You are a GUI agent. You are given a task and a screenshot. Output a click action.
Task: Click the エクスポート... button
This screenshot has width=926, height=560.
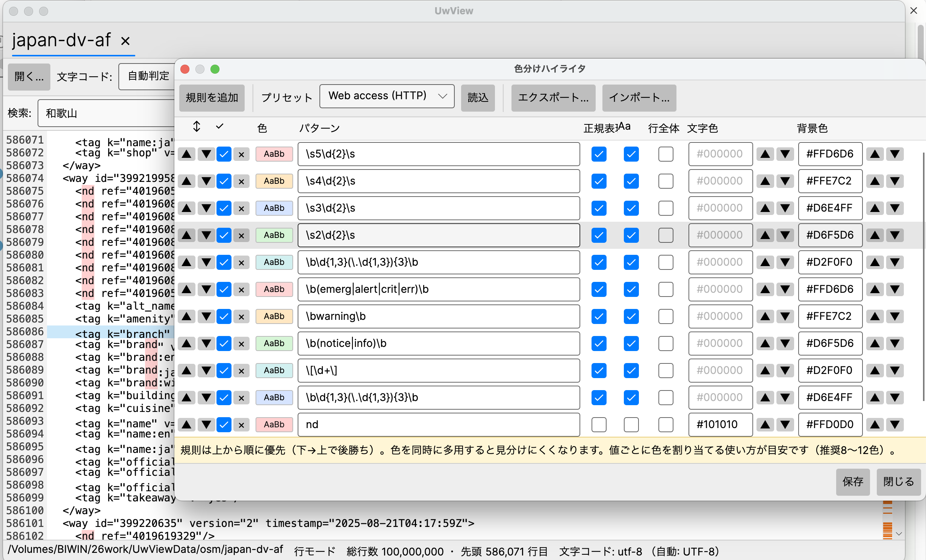553,98
